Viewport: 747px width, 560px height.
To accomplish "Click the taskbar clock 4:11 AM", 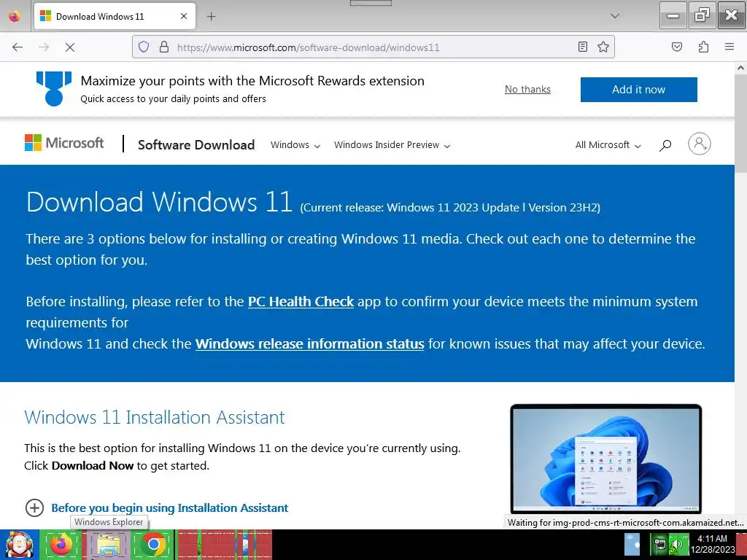I will pos(712,544).
